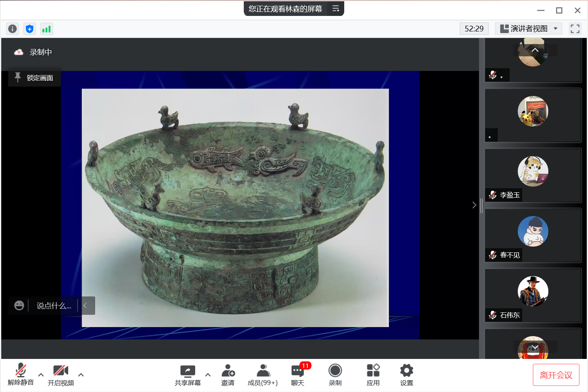The image size is (588, 392).
Task: Open the Members (99+) list
Action: (263, 375)
